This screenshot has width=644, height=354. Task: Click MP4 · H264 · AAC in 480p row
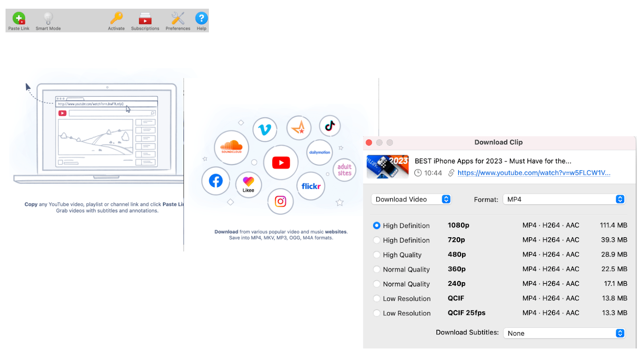551,255
